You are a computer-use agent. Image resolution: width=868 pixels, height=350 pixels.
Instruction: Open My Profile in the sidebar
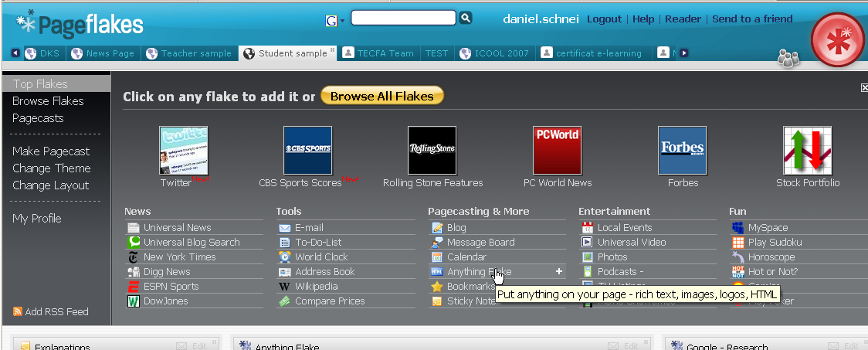click(x=36, y=218)
